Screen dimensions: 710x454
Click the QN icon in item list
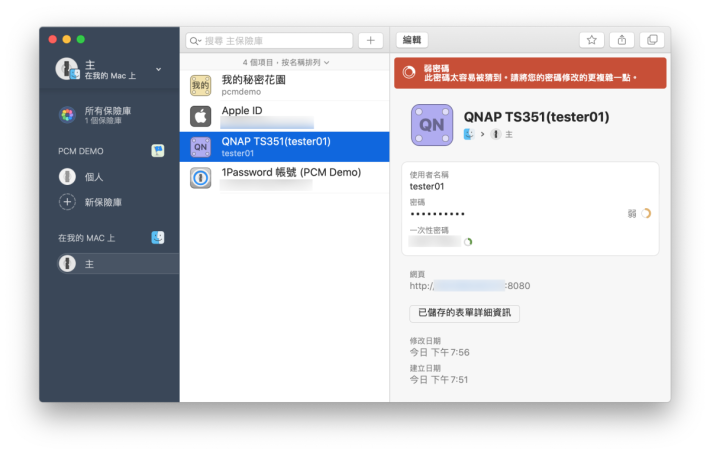pyautogui.click(x=200, y=147)
